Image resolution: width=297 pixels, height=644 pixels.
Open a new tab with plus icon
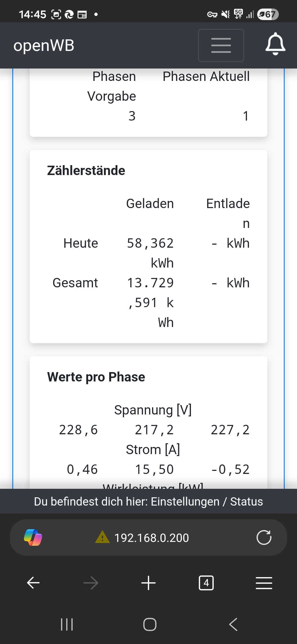148,583
